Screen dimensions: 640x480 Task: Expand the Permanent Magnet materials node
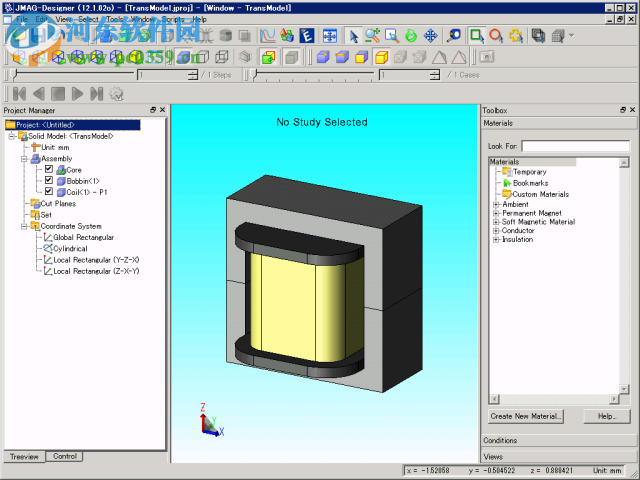coord(496,213)
